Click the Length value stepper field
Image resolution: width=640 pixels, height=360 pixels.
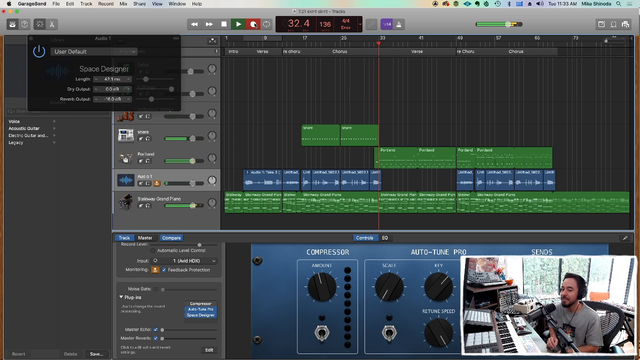tap(112, 79)
